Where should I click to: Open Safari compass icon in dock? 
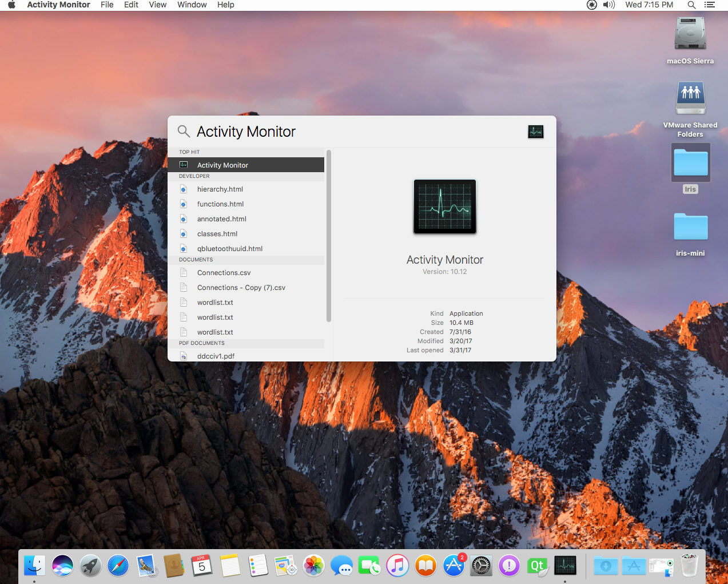(x=118, y=566)
